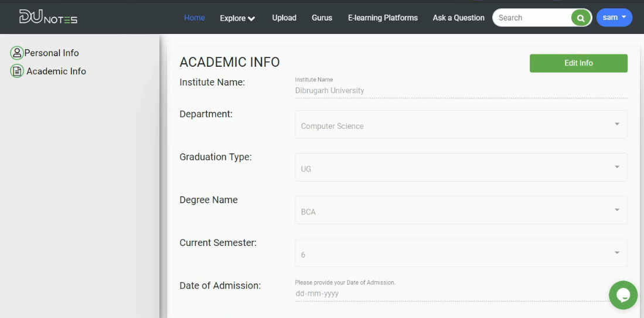Click the BCA degree value
This screenshot has height=318, width=644.
pos(308,212)
